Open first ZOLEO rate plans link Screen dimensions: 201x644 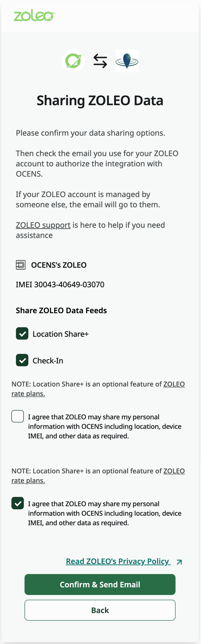pos(98,389)
